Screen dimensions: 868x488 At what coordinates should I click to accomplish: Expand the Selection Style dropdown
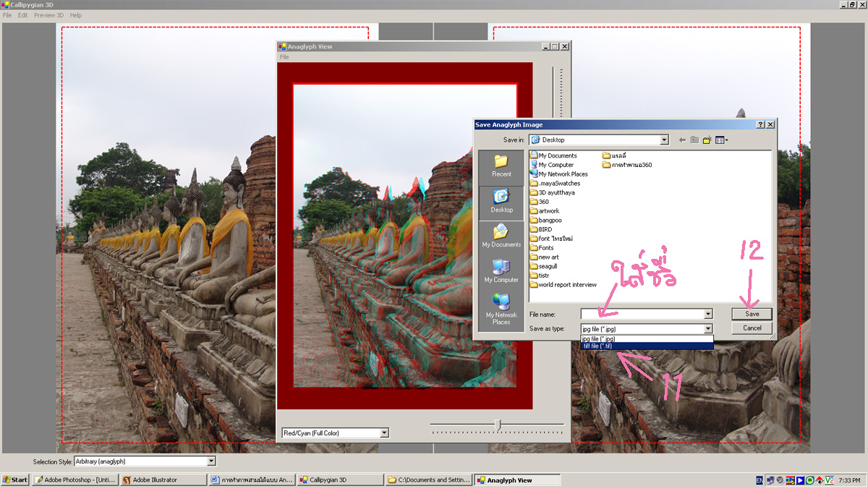(x=211, y=461)
